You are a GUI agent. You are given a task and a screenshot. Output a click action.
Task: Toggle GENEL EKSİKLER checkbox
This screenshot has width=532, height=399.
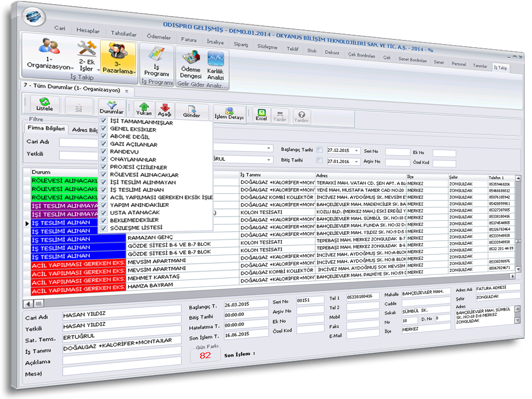tap(104, 128)
